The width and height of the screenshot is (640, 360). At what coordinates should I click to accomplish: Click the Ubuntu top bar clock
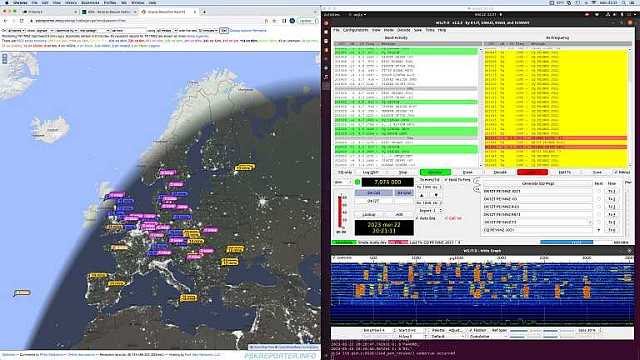pos(487,15)
